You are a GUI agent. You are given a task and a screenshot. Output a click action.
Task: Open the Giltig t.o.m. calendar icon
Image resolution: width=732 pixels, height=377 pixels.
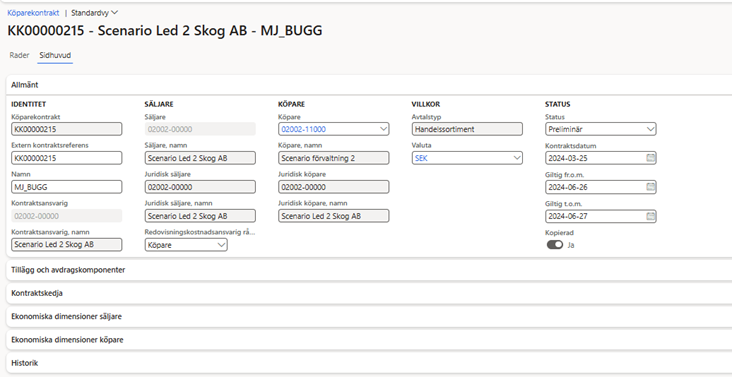(650, 216)
